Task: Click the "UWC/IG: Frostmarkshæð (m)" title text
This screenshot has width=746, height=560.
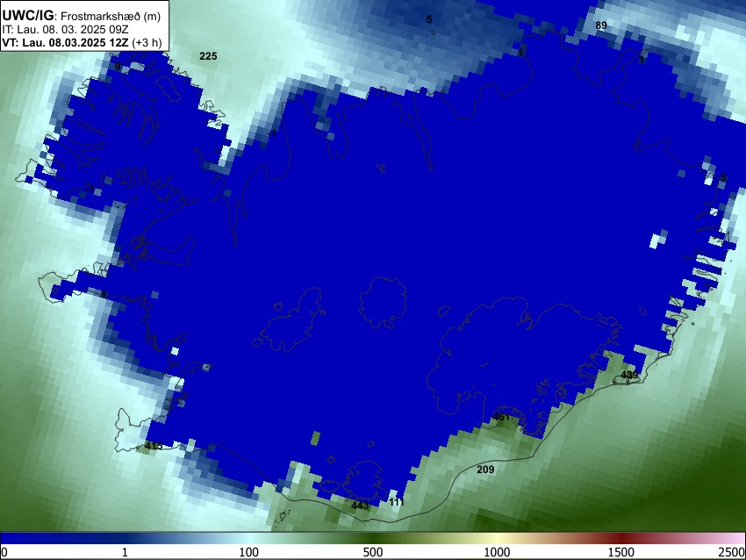Action: tap(82, 16)
